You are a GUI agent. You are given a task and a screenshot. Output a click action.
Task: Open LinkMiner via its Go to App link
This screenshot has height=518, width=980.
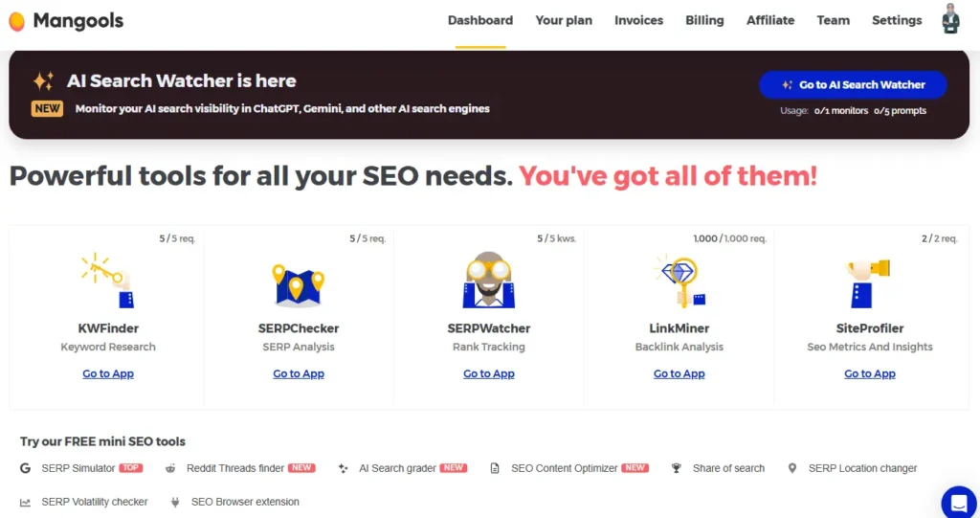[679, 373]
